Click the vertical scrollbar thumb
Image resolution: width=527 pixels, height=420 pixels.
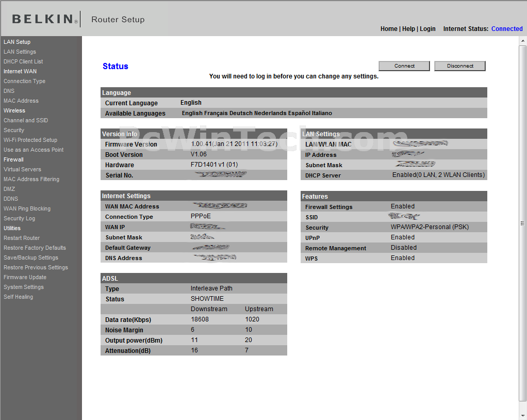pyautogui.click(x=523, y=223)
